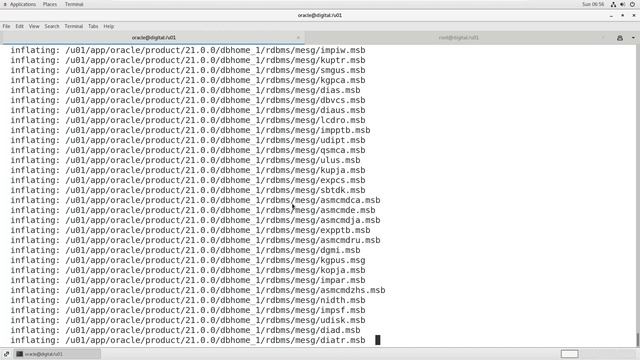Viewport: 640px width, 360px height.
Task: Click the line ending with impar.msb
Action: pyautogui.click(x=188, y=280)
